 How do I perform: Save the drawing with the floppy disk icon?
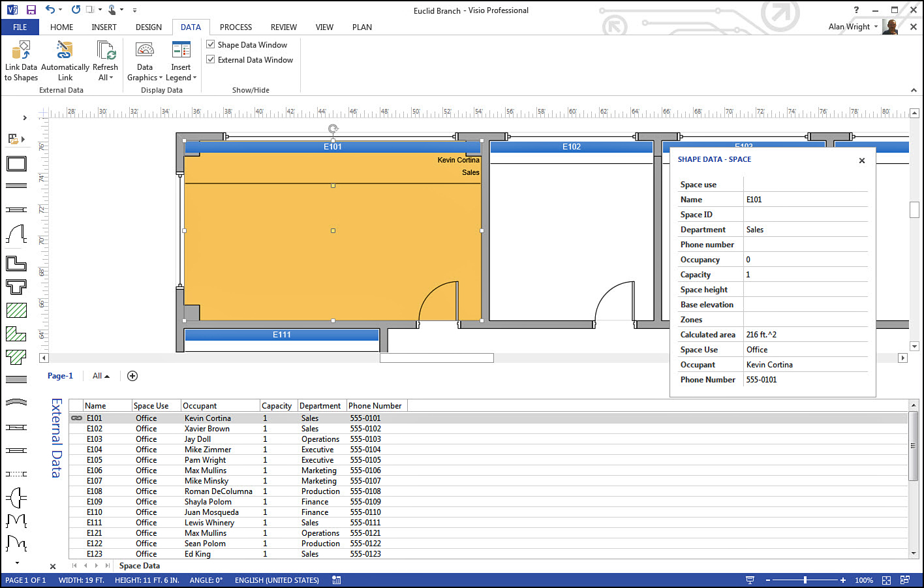(31, 10)
